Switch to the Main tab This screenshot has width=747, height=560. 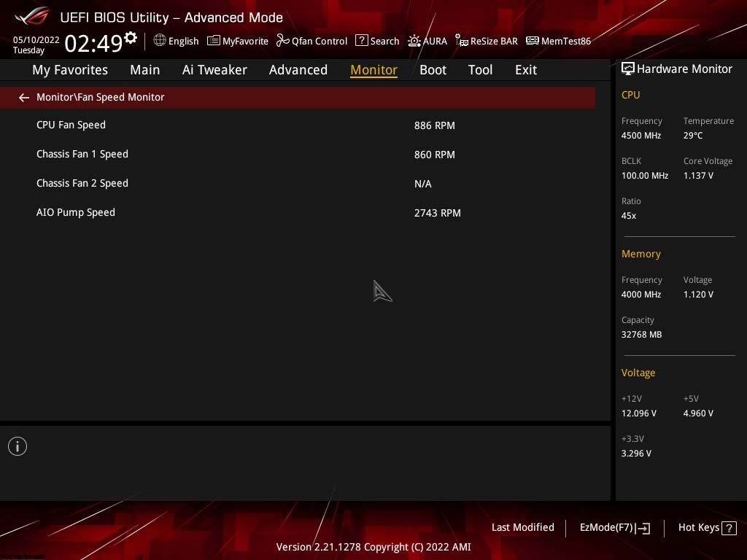145,70
